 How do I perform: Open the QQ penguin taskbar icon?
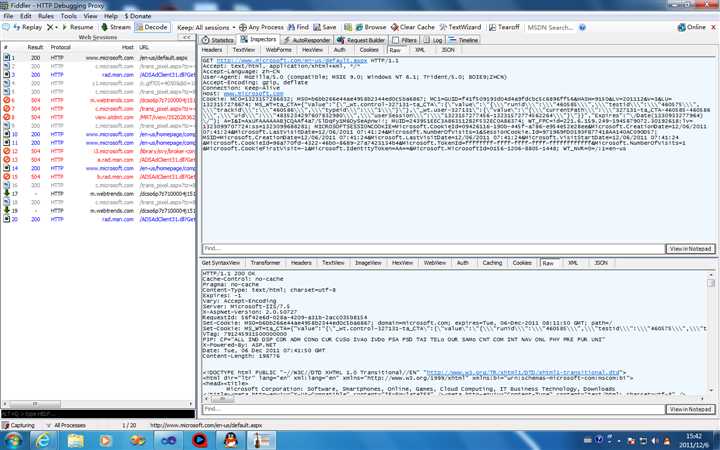point(231,441)
